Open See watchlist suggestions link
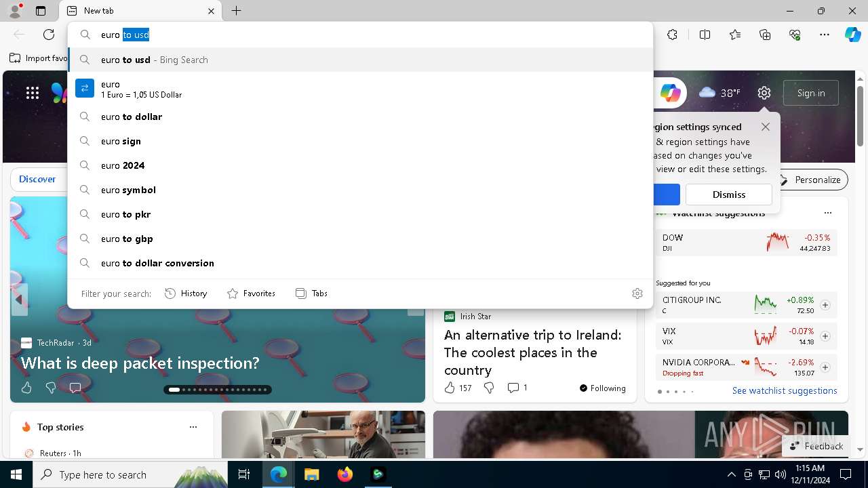The width and height of the screenshot is (868, 488). [x=785, y=390]
